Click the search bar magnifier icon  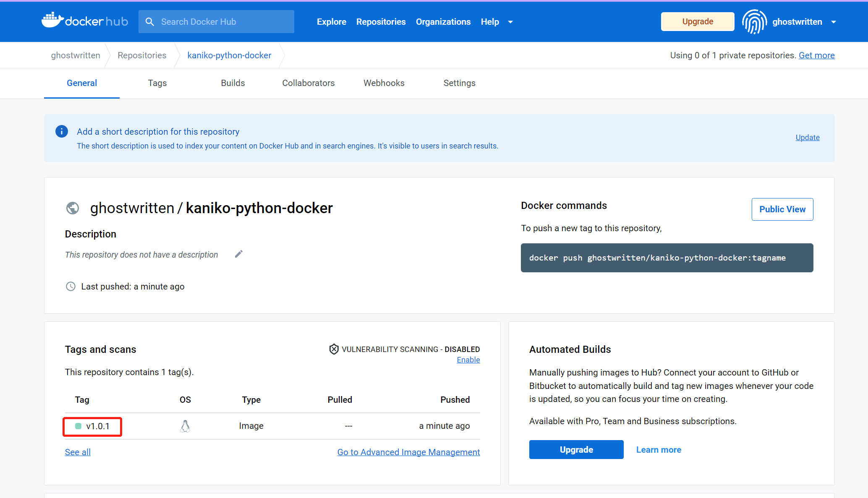click(151, 21)
